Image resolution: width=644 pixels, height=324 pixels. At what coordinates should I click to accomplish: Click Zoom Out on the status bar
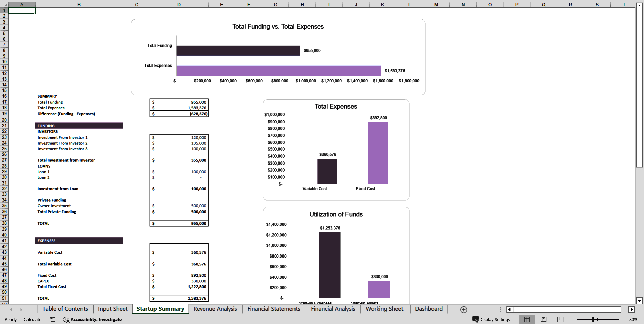pos(573,319)
